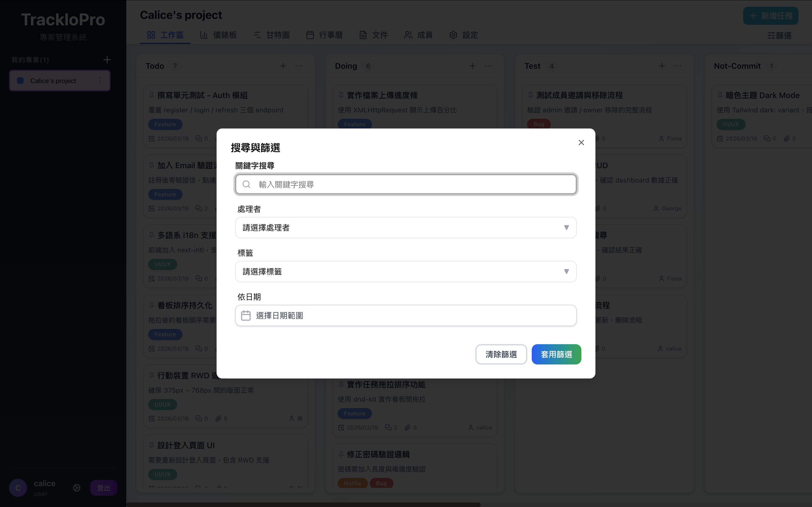The height and width of the screenshot is (507, 812).
Task: Open the 標籤 label dropdown
Action: click(x=405, y=272)
